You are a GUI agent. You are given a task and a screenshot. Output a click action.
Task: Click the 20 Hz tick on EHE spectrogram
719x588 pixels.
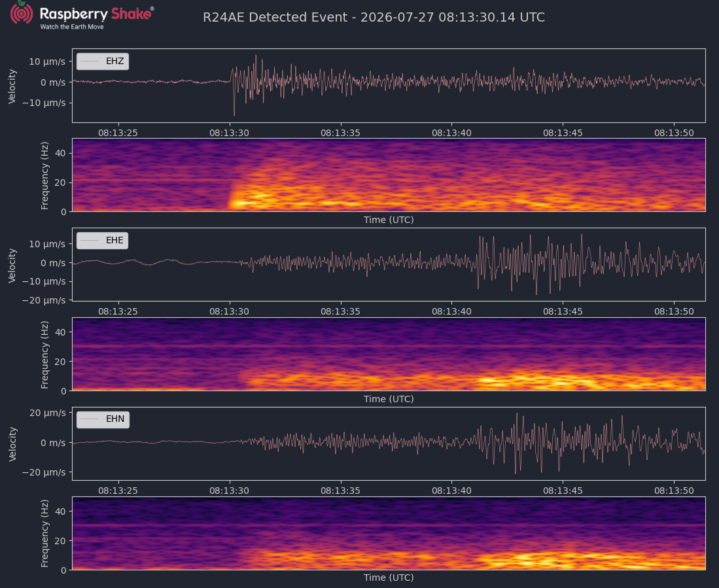coord(61,362)
